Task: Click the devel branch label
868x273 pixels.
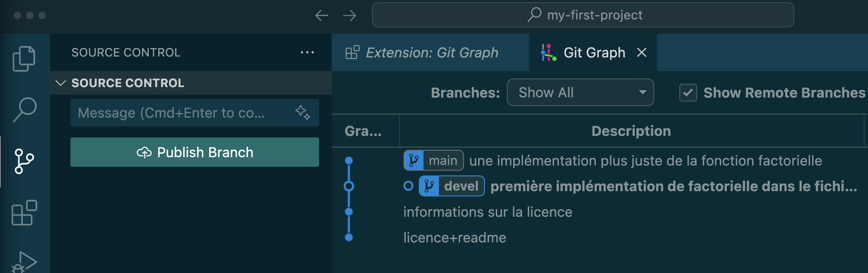Action: (452, 186)
